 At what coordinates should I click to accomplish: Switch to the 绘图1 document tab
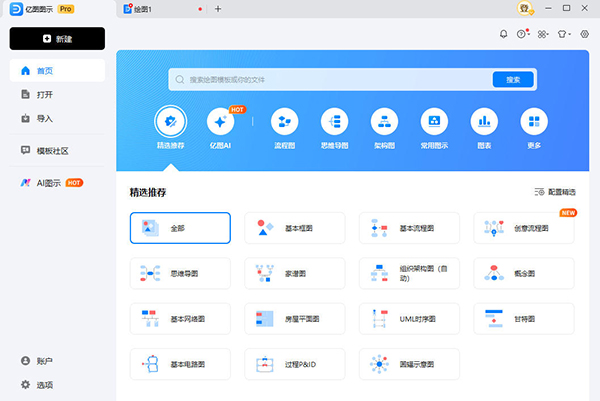pyautogui.click(x=161, y=9)
